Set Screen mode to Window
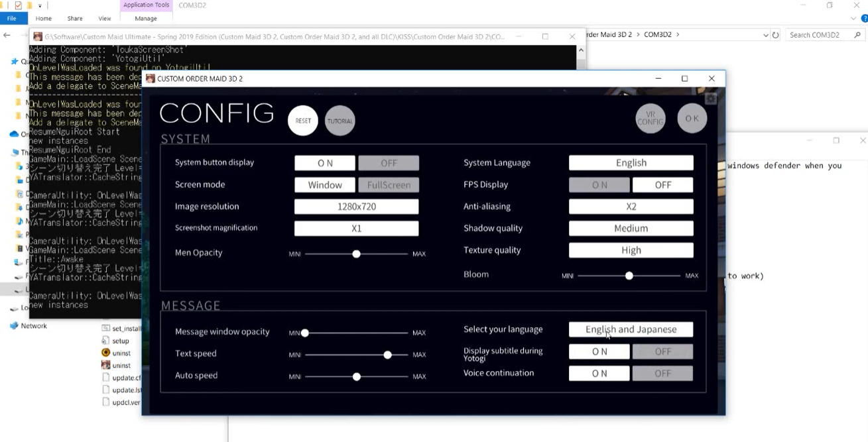 325,185
